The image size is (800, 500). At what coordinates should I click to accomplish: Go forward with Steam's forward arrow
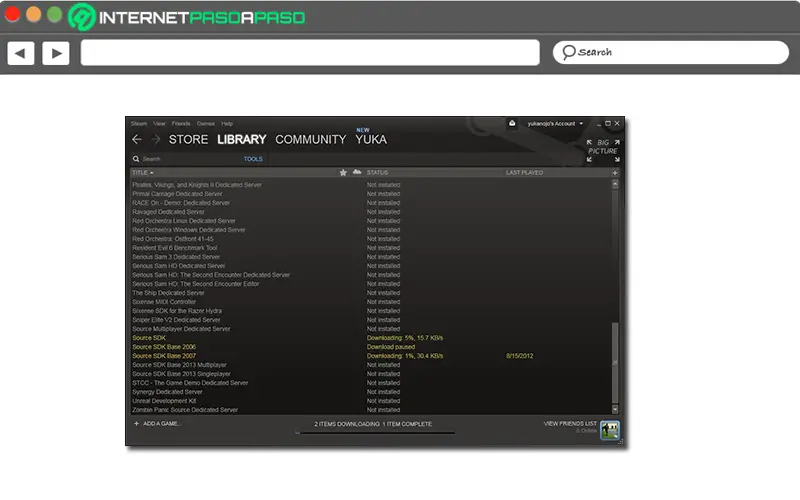[156, 139]
